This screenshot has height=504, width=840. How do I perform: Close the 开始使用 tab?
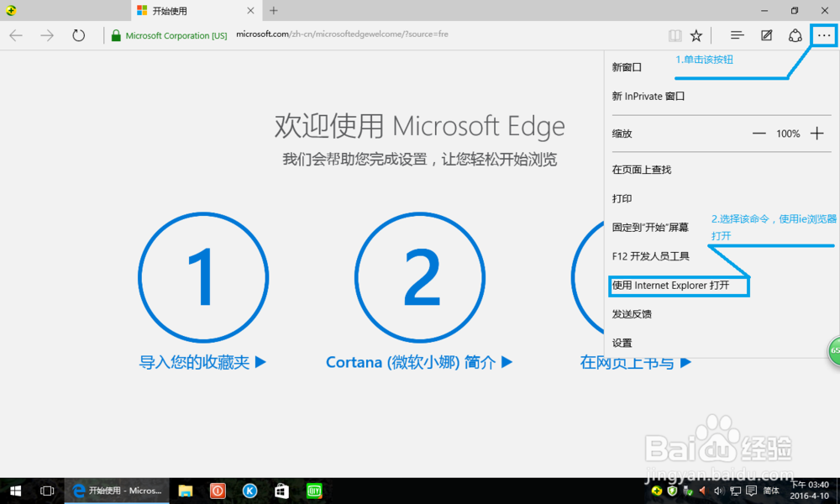(x=250, y=11)
